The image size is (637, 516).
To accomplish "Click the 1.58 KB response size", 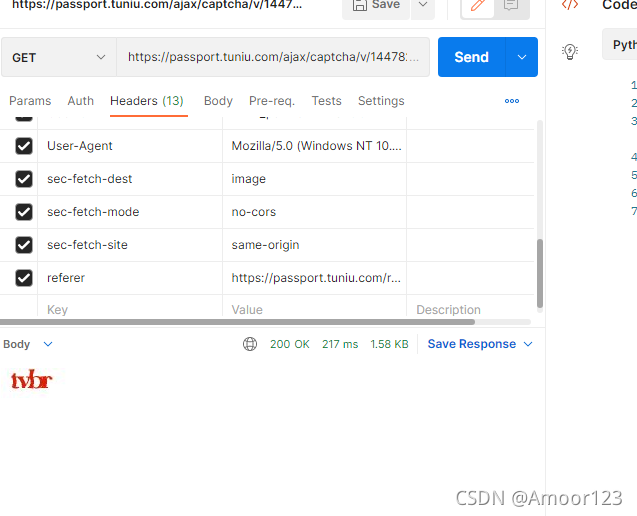I will click(x=389, y=344).
